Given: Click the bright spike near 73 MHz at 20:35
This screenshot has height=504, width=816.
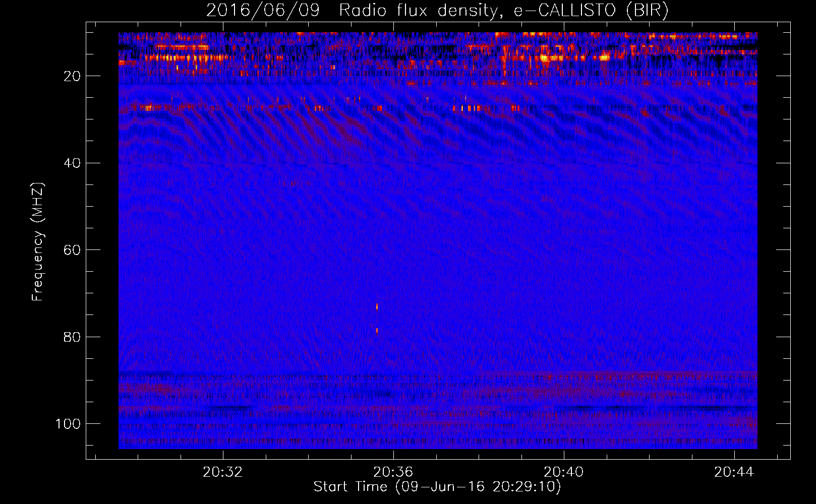Looking at the screenshot, I should 377,306.
